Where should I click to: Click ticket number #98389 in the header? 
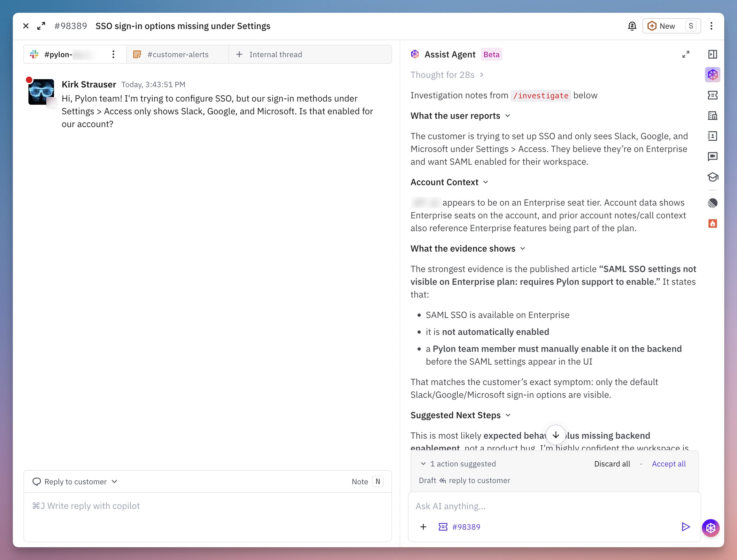coord(71,26)
